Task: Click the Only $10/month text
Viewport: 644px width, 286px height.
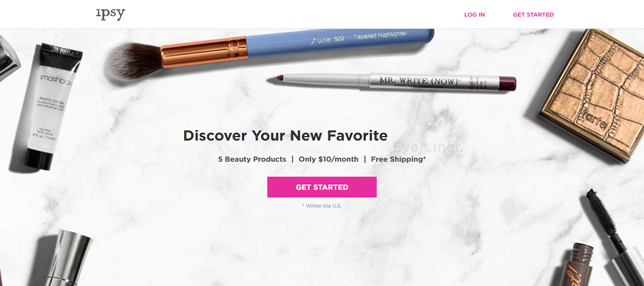Action: (x=328, y=159)
